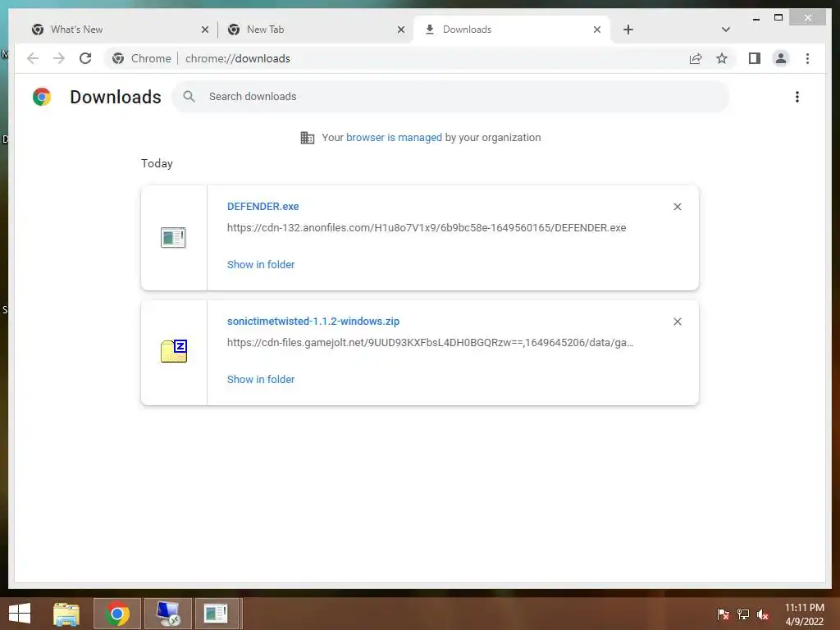Open the sonictimetwisted-1.1.2-windows.zip link

[x=313, y=321]
